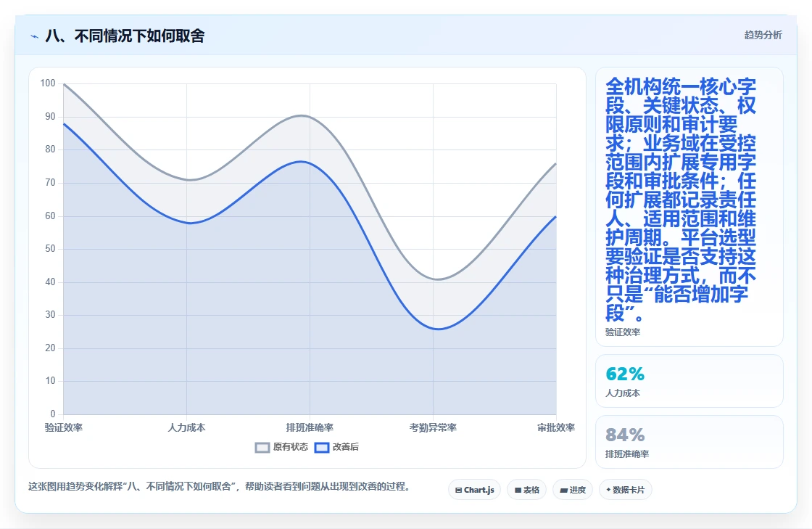Click the 人力成本 x-axis label
The width and height of the screenshot is (812, 529).
[186, 428]
